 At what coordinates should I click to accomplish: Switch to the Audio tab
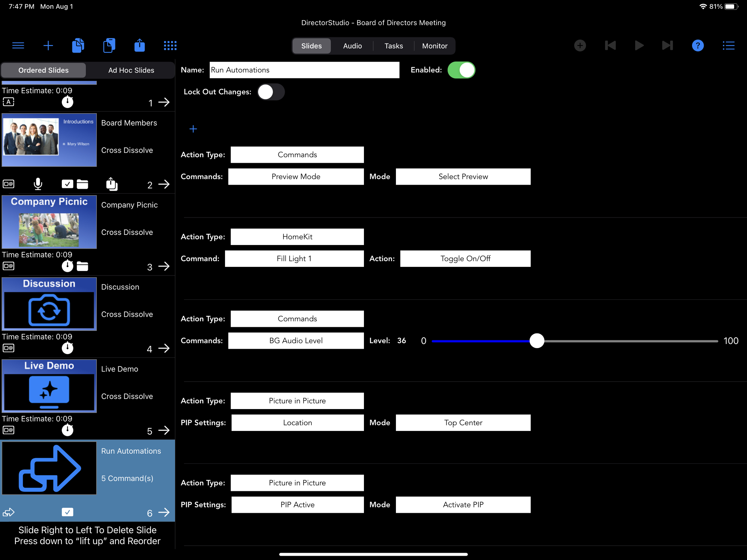coord(352,46)
